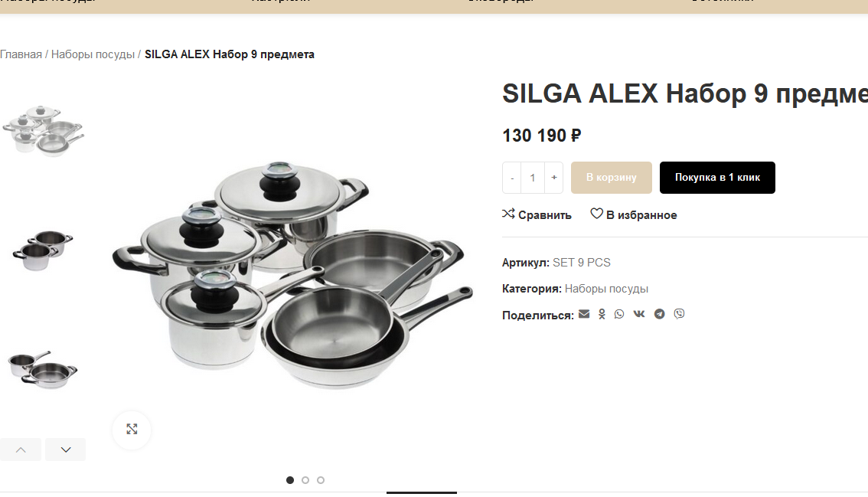Show previous thumbnails with up chevron
This screenshot has width=868, height=497.
click(x=21, y=450)
